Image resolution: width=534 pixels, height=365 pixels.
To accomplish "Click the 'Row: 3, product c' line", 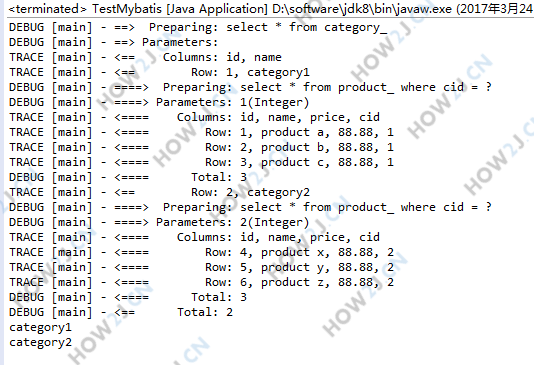I will [201, 162].
